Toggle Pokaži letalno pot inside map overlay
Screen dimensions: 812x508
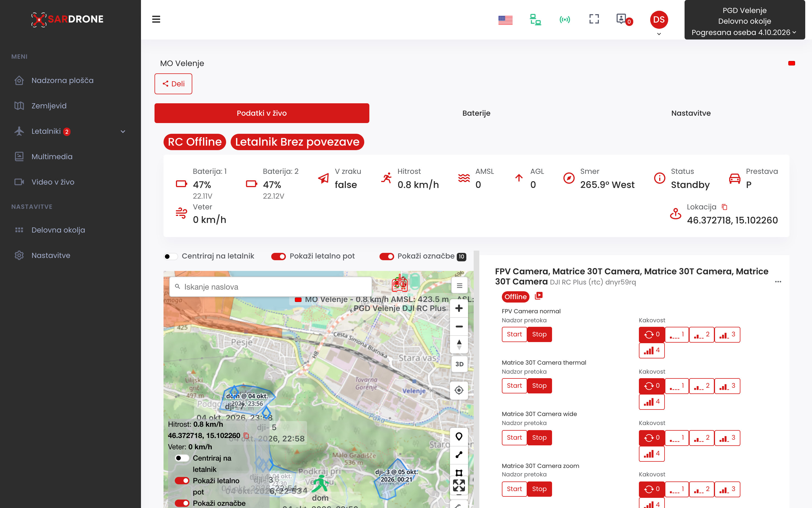(182, 480)
